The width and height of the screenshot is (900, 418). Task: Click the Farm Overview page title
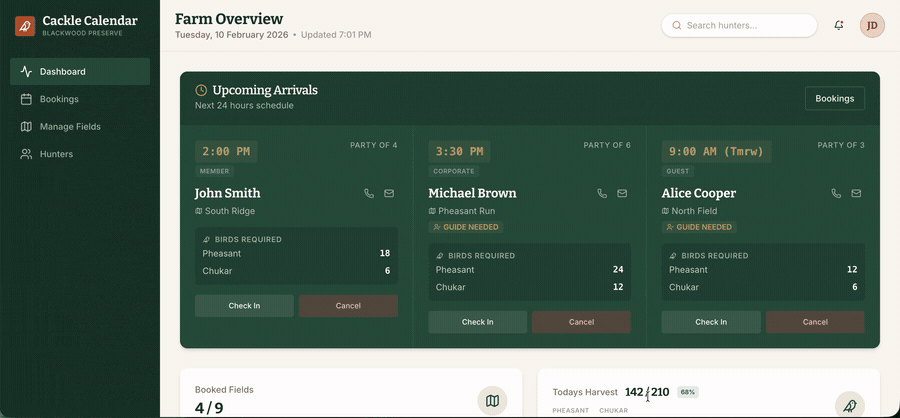pyautogui.click(x=229, y=19)
